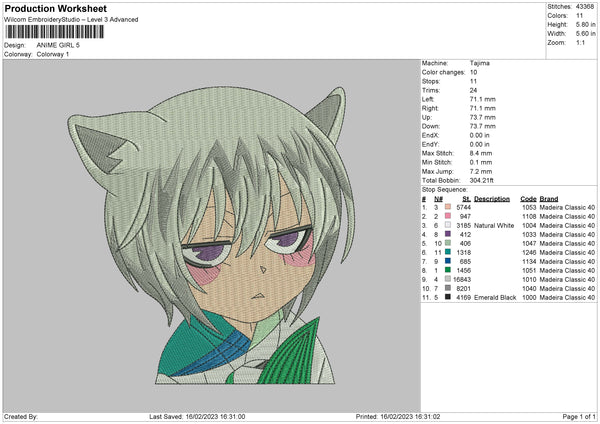The height and width of the screenshot is (424, 600).
Task: Click the Machine value 'Tajima'
Action: 479,63
